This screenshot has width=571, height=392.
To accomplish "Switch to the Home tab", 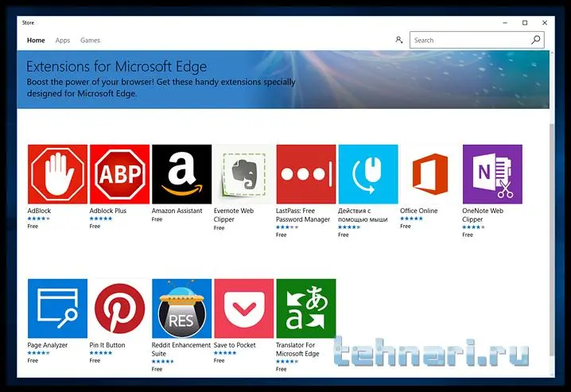I will point(36,41).
